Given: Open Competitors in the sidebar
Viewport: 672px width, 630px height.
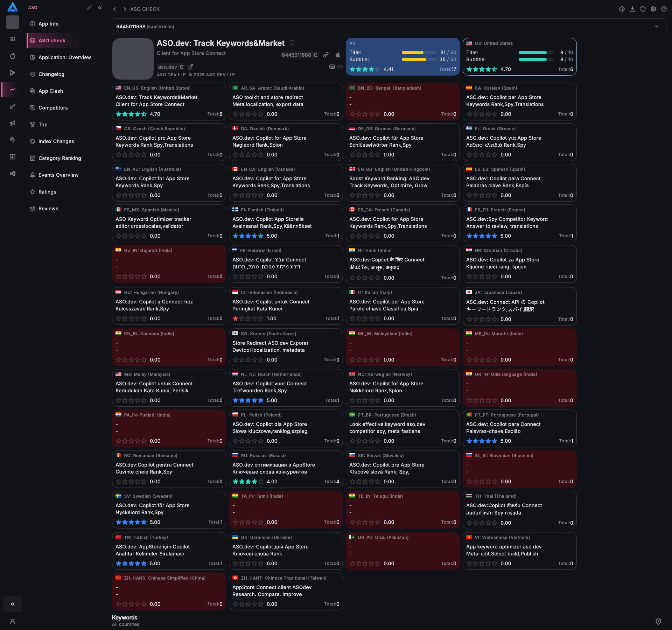Looking at the screenshot, I should [65, 108].
